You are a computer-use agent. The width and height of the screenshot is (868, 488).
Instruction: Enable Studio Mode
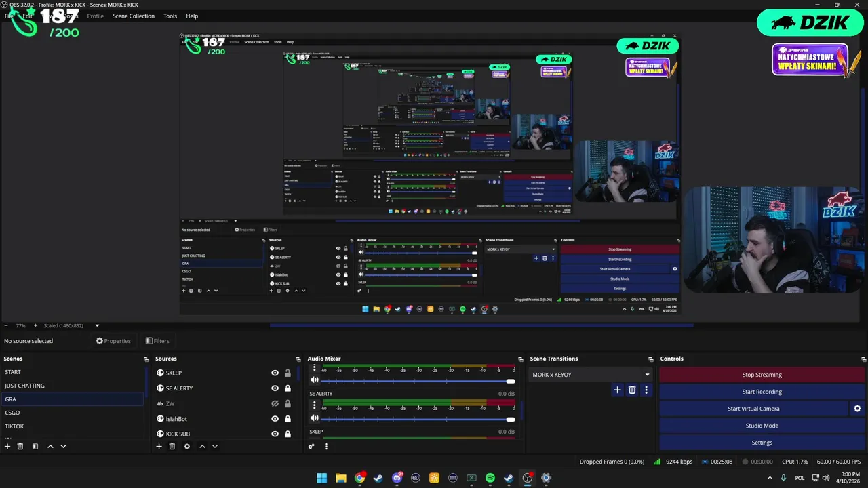click(762, 426)
